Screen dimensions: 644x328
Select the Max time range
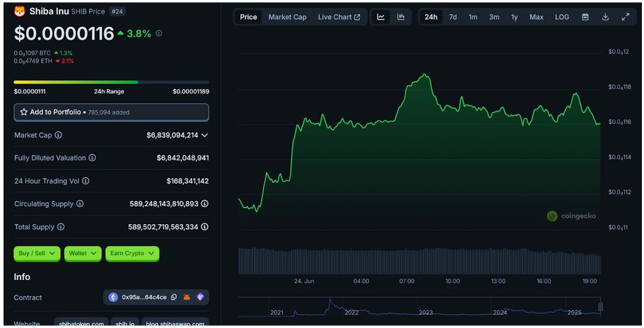(x=537, y=17)
